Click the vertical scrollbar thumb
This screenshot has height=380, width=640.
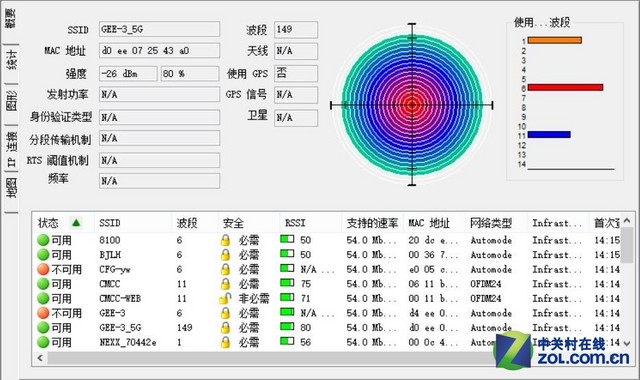(627, 245)
